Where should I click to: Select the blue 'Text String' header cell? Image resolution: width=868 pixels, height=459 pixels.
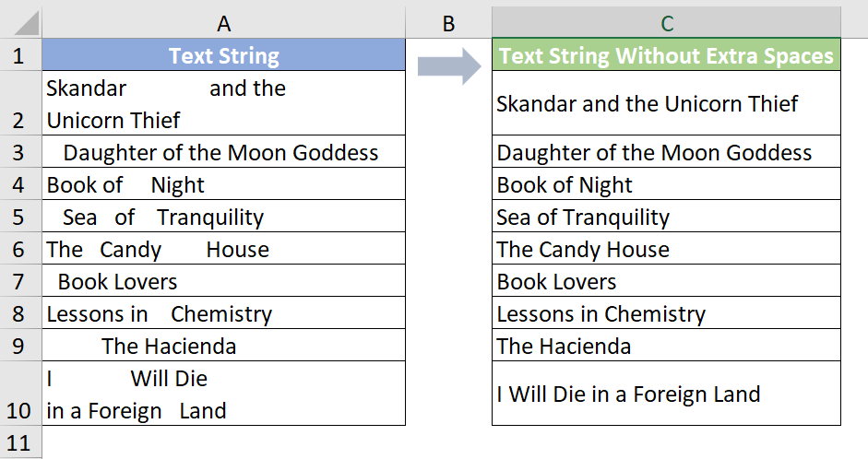[223, 55]
